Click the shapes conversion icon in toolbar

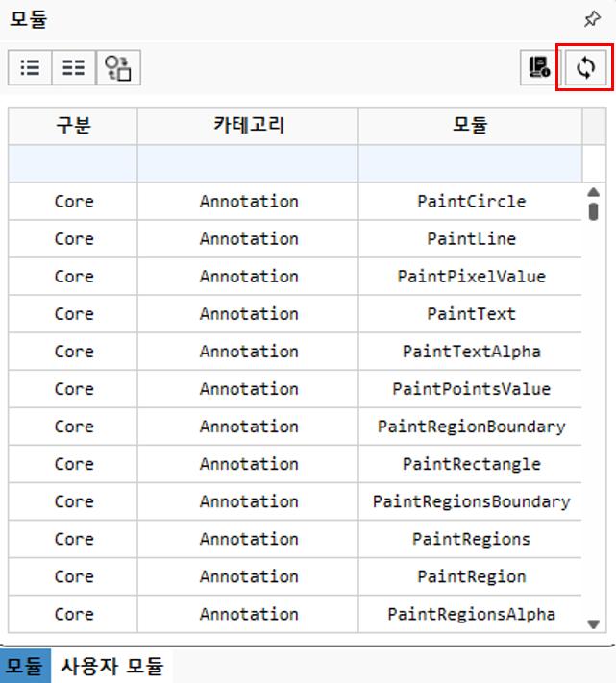120,67
